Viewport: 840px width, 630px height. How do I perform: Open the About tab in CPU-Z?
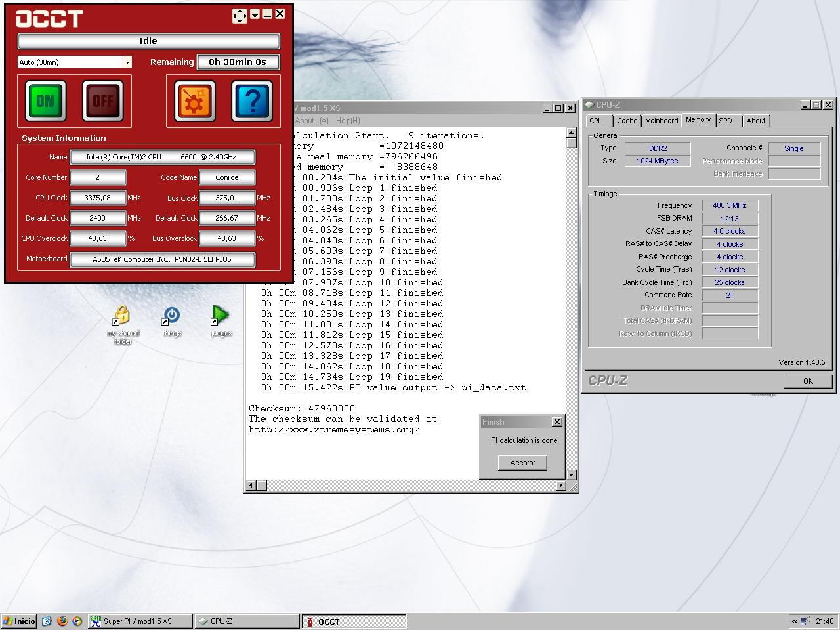click(756, 121)
